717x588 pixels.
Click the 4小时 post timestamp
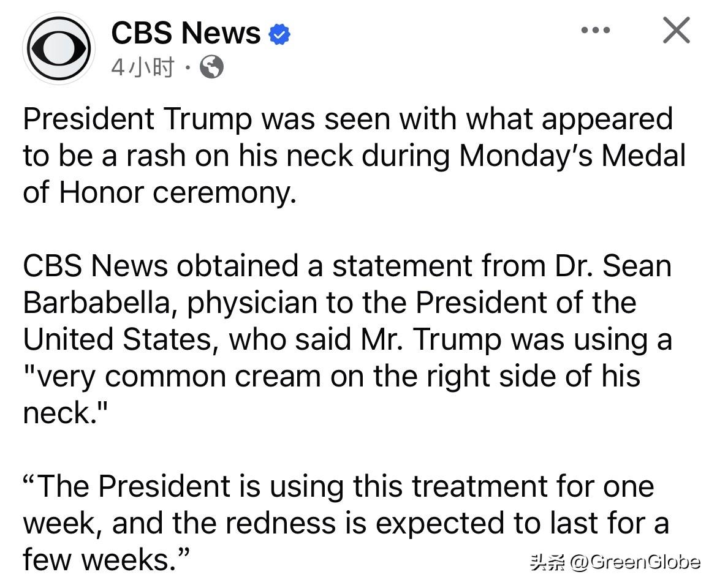[143, 67]
